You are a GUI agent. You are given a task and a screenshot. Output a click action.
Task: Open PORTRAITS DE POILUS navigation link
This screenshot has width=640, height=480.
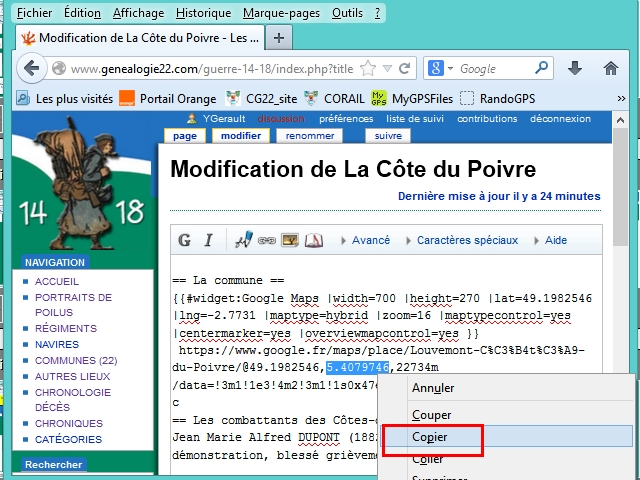pyautogui.click(x=73, y=305)
